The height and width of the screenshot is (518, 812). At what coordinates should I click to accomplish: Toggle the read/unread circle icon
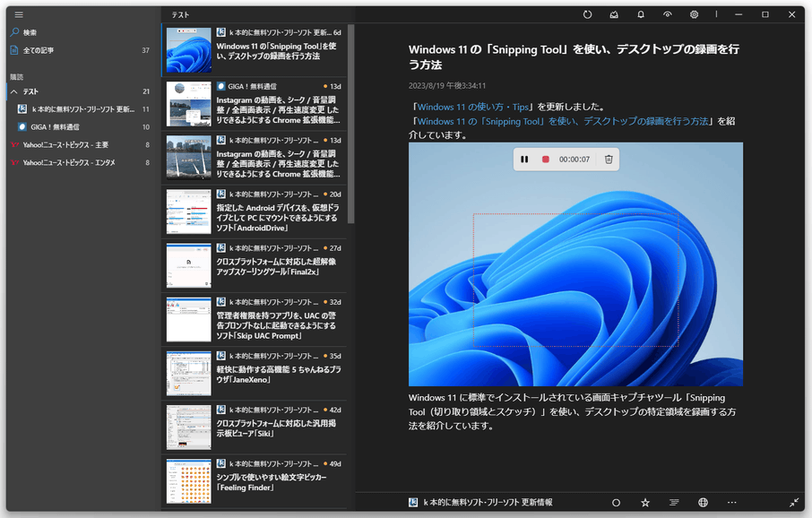coord(616,503)
